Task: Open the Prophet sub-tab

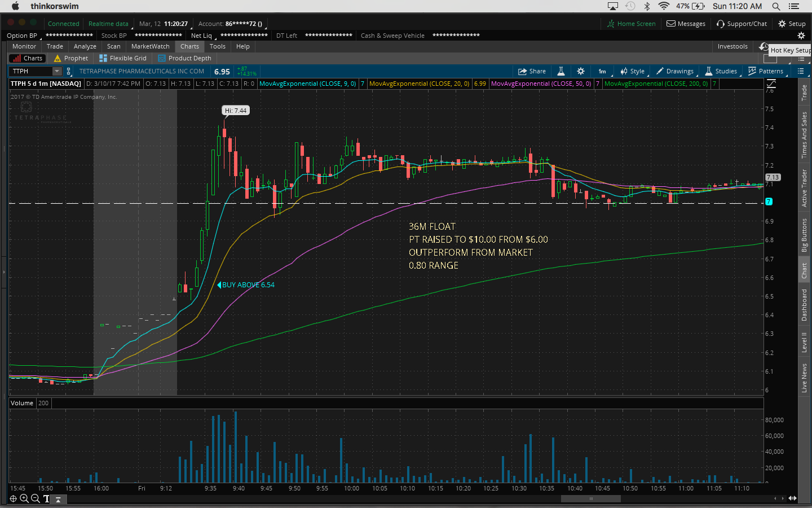Action: [71, 58]
